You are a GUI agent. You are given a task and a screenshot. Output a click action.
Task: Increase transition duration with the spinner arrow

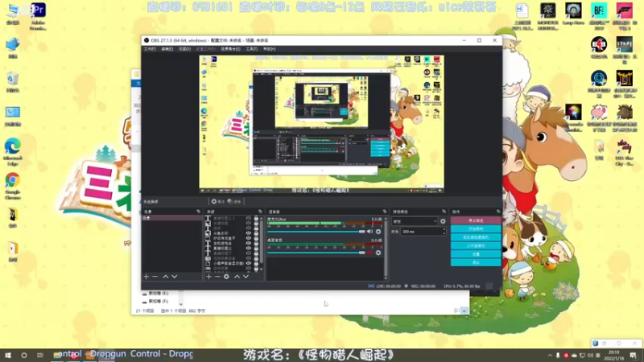tap(444, 230)
